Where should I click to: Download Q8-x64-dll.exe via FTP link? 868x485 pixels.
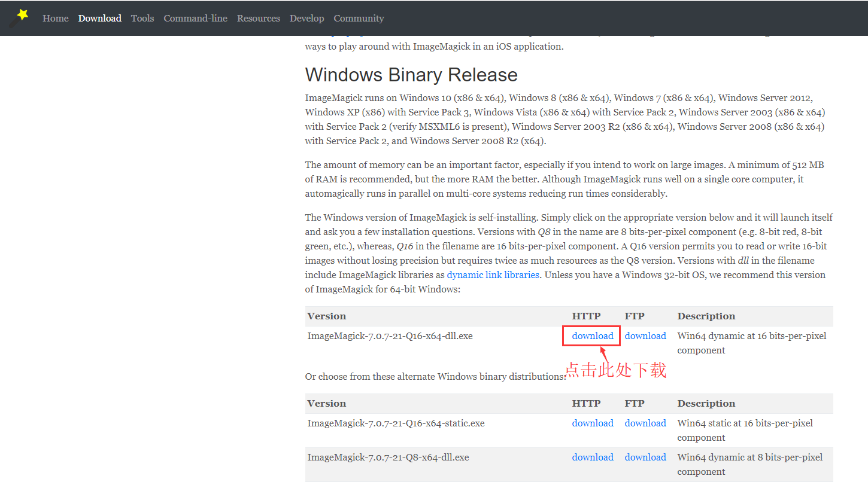[645, 457]
